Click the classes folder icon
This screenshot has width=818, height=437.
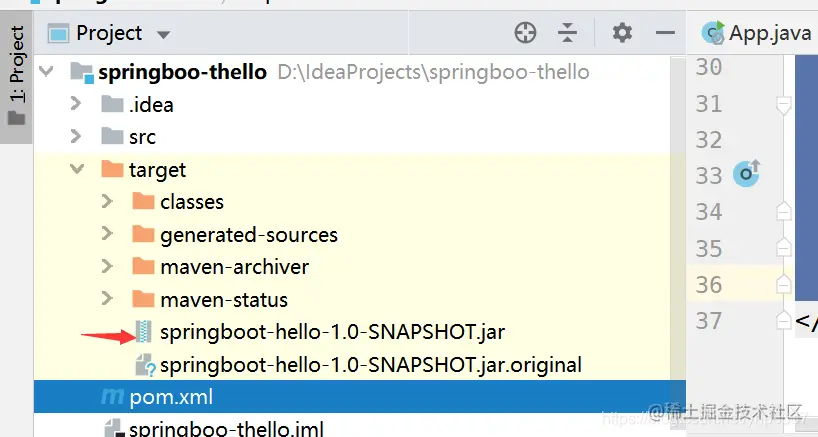click(143, 201)
